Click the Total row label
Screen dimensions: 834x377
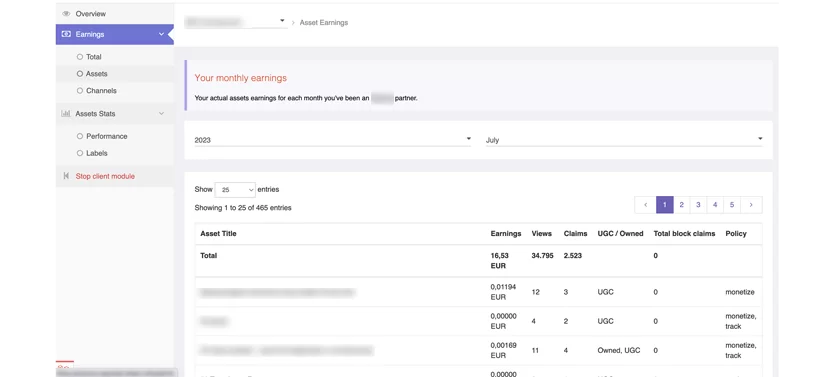(x=208, y=256)
